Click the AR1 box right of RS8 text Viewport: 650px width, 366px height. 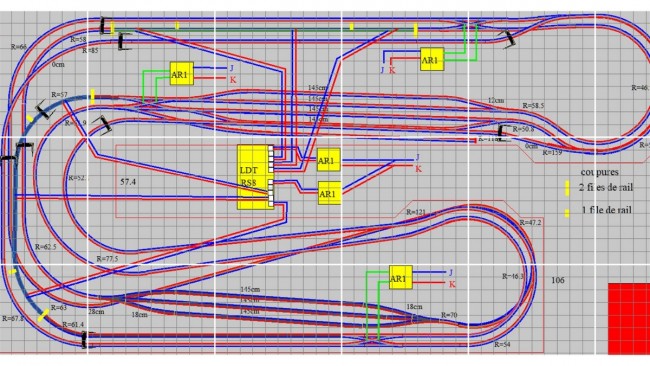click(x=330, y=193)
